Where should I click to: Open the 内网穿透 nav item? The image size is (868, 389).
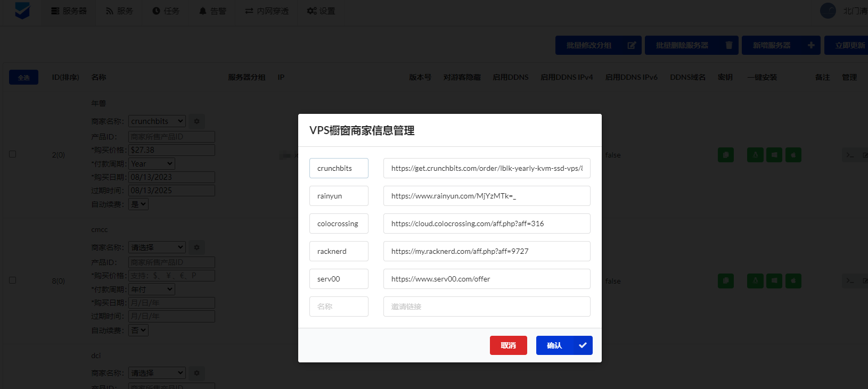pos(267,11)
